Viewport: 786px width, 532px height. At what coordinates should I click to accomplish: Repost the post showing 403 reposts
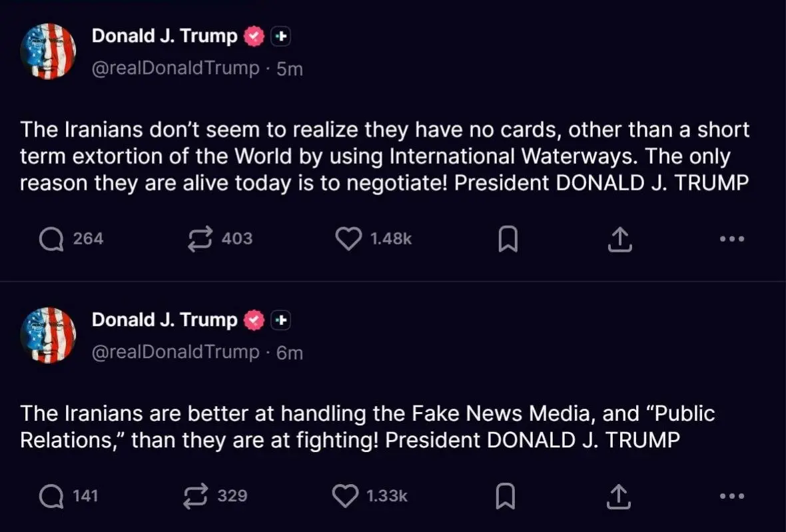click(x=201, y=238)
